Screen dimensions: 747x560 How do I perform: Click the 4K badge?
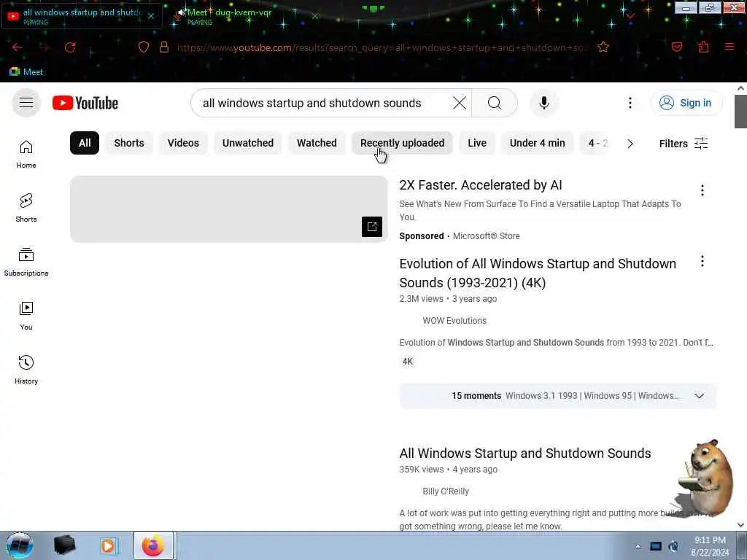point(407,362)
